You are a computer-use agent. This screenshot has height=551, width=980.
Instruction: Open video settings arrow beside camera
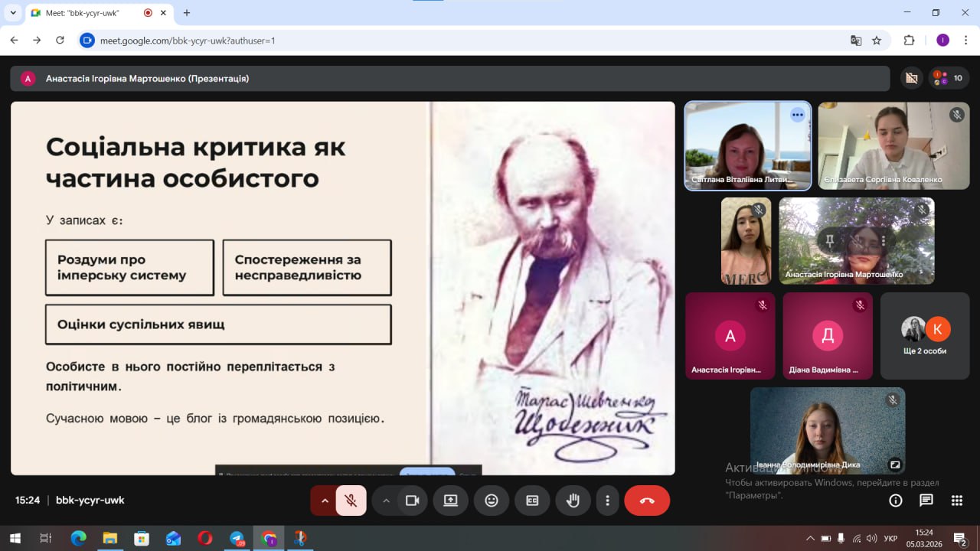click(385, 500)
